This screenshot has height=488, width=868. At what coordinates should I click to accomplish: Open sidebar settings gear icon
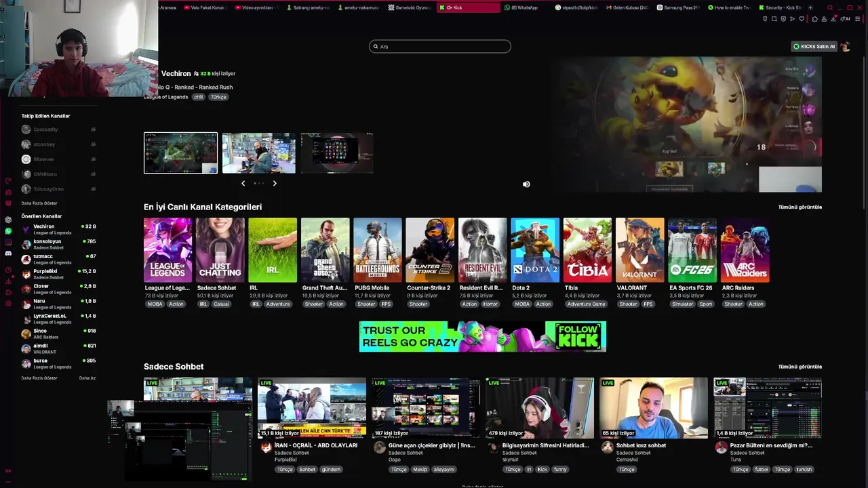click(8, 303)
